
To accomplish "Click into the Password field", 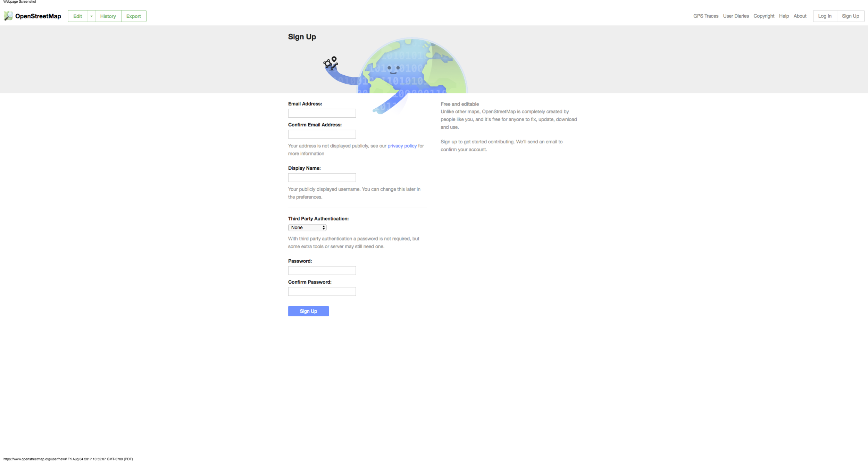I will (322, 270).
